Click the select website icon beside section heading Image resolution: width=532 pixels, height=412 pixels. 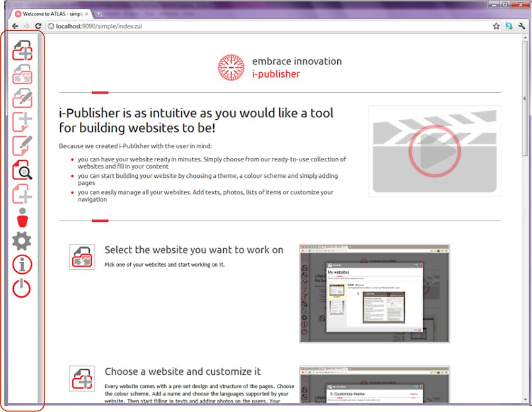(82, 257)
